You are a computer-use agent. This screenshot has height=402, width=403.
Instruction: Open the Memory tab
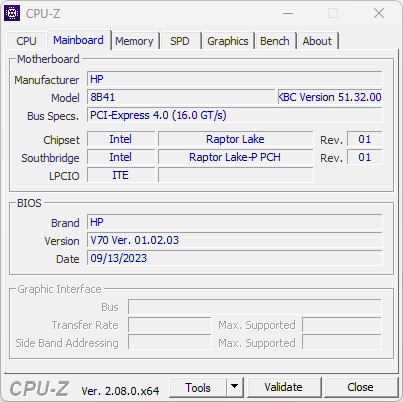134,41
